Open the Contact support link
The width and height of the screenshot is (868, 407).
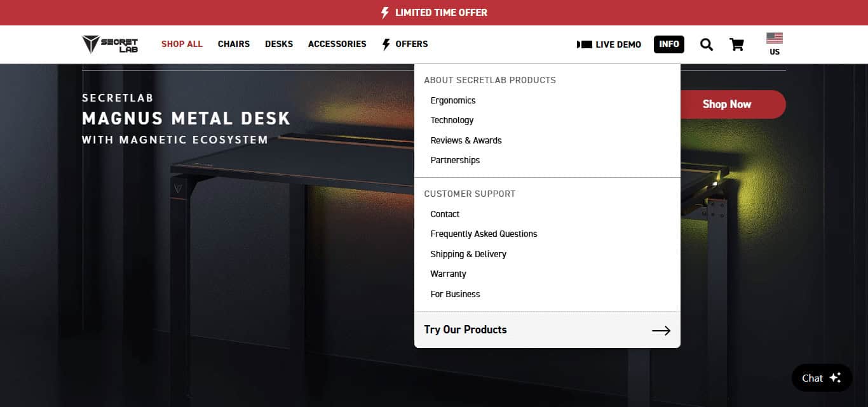click(445, 214)
